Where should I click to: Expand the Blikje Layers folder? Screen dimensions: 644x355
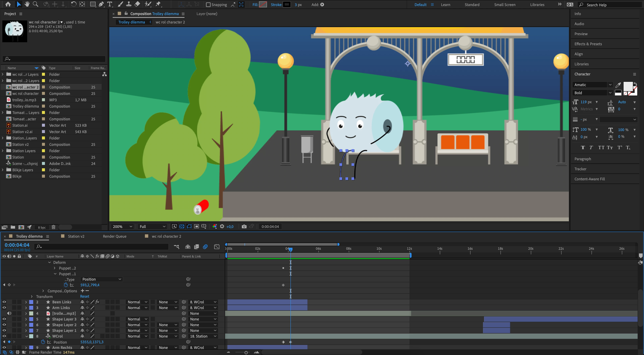click(x=3, y=170)
